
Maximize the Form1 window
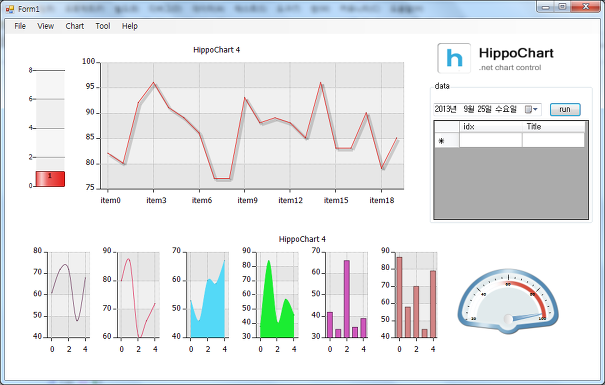[562, 7]
